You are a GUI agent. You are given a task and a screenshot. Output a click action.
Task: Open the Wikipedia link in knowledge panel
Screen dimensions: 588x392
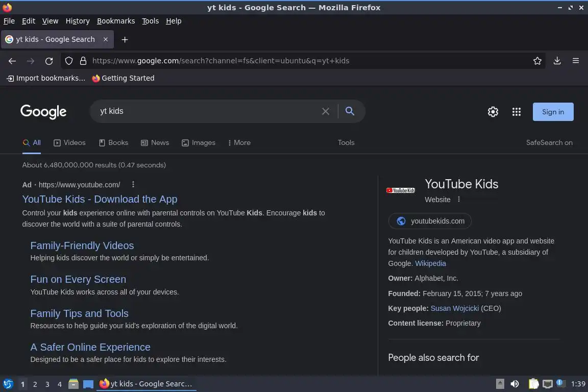430,263
